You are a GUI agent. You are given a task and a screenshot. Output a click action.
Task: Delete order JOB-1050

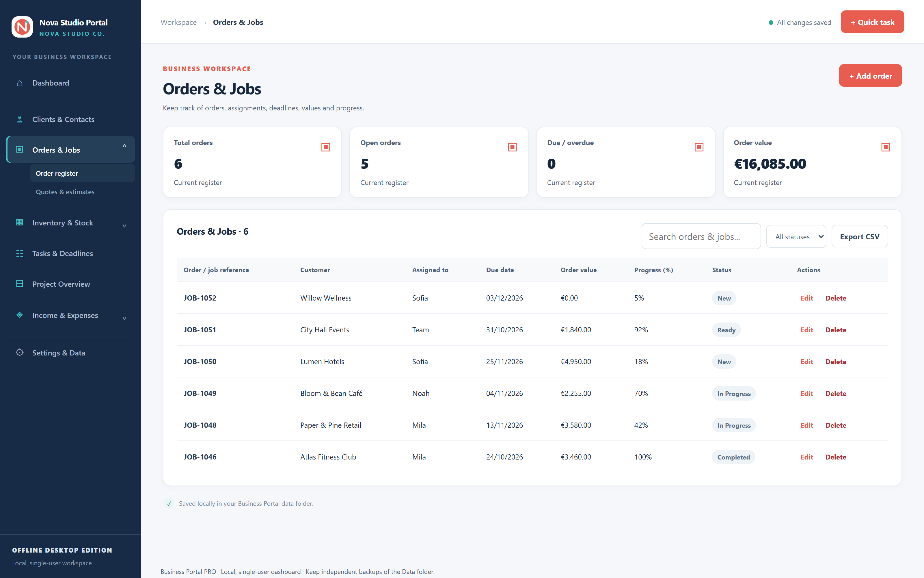coord(835,361)
